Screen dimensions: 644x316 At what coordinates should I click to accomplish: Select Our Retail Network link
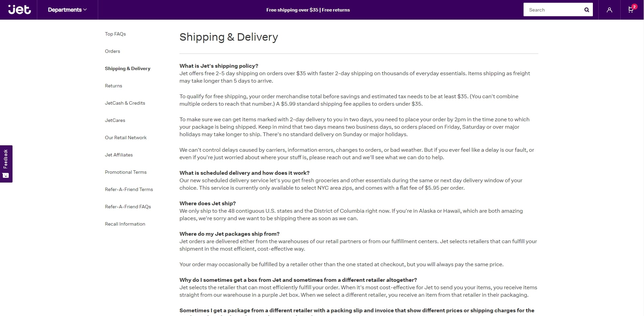point(126,138)
